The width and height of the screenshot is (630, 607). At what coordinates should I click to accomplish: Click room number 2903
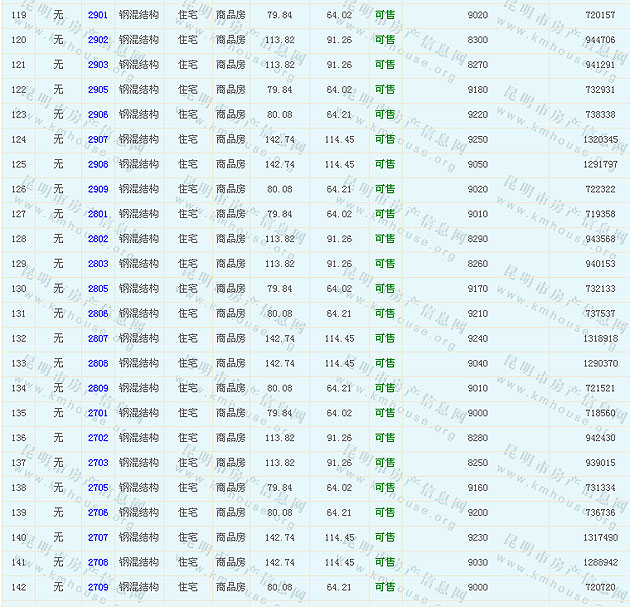tap(97, 65)
